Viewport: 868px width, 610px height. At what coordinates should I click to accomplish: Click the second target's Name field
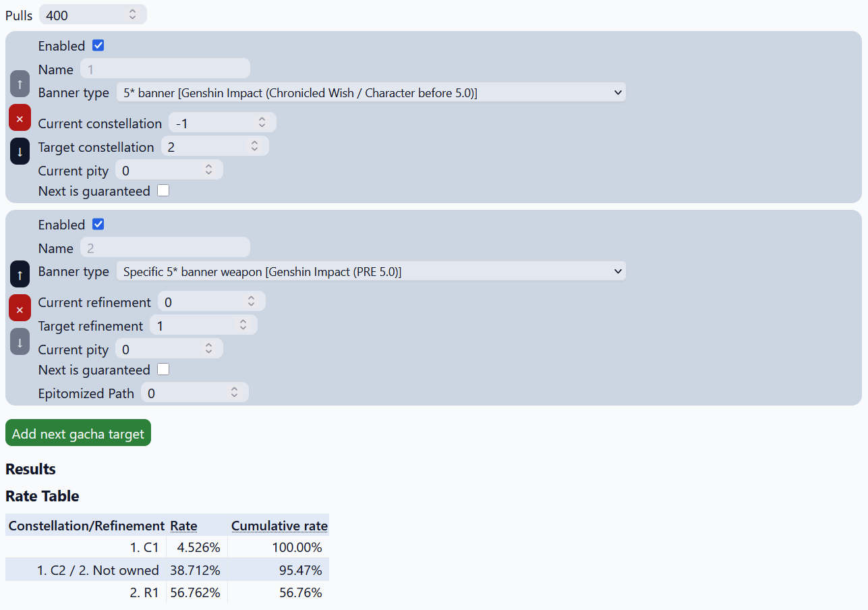[x=165, y=248]
